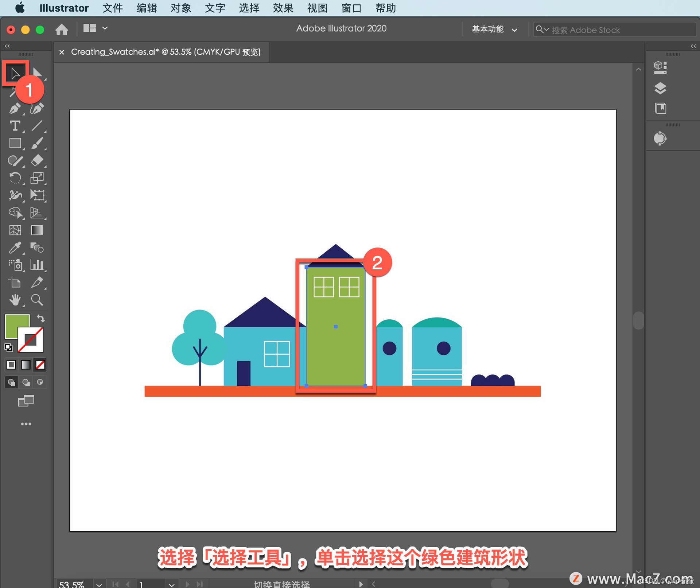Image resolution: width=700 pixels, height=588 pixels.
Task: Select the Type tool
Action: (15, 126)
